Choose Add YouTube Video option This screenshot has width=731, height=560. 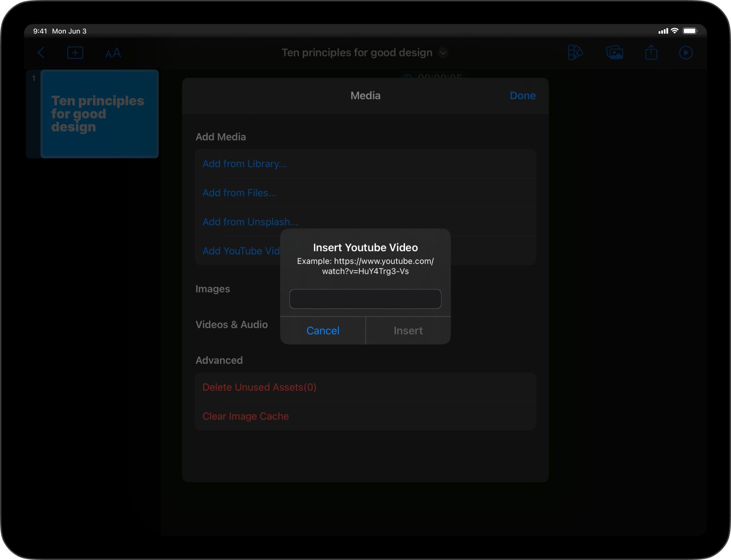[x=241, y=251]
